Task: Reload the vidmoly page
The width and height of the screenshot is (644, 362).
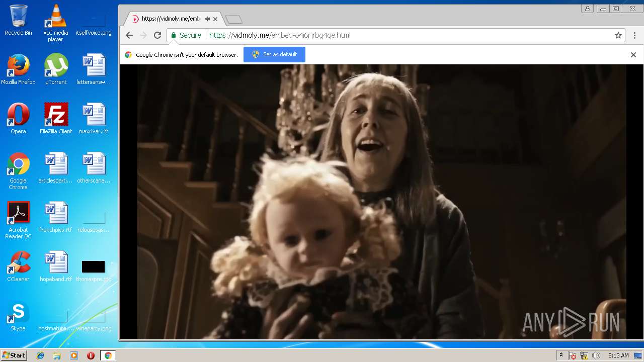Action: [x=157, y=35]
